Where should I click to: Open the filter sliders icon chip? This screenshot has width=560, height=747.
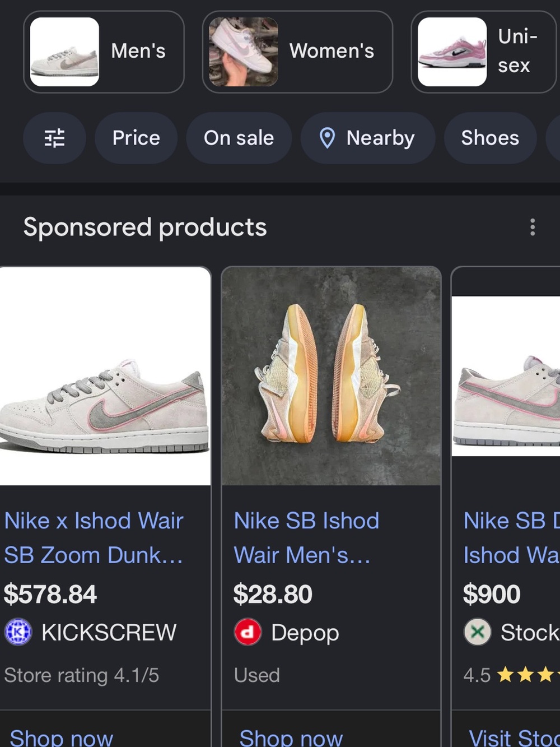[x=54, y=138]
